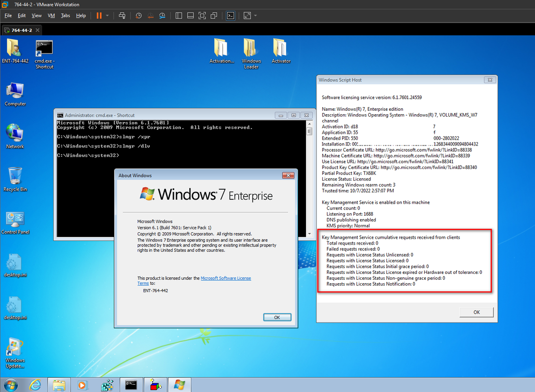The height and width of the screenshot is (392, 535).
Task: Send Ctrl+Alt+Del via VMware toolbar icon
Action: tap(122, 16)
